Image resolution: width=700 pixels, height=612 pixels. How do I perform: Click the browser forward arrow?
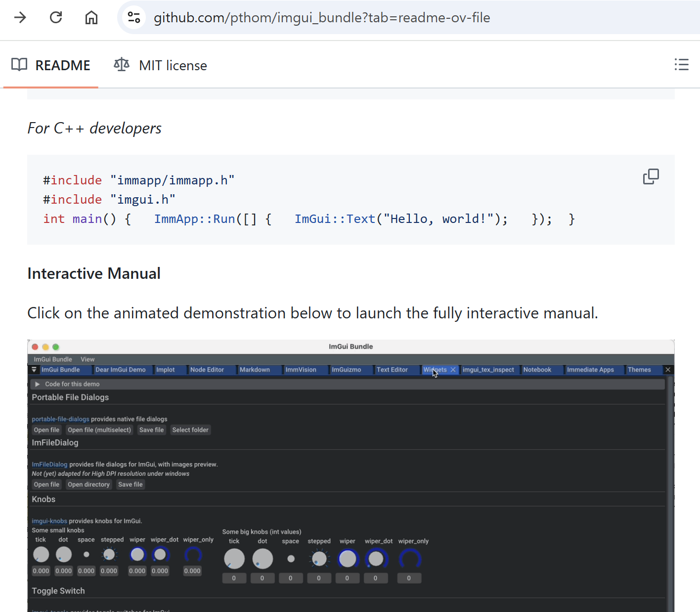click(20, 18)
